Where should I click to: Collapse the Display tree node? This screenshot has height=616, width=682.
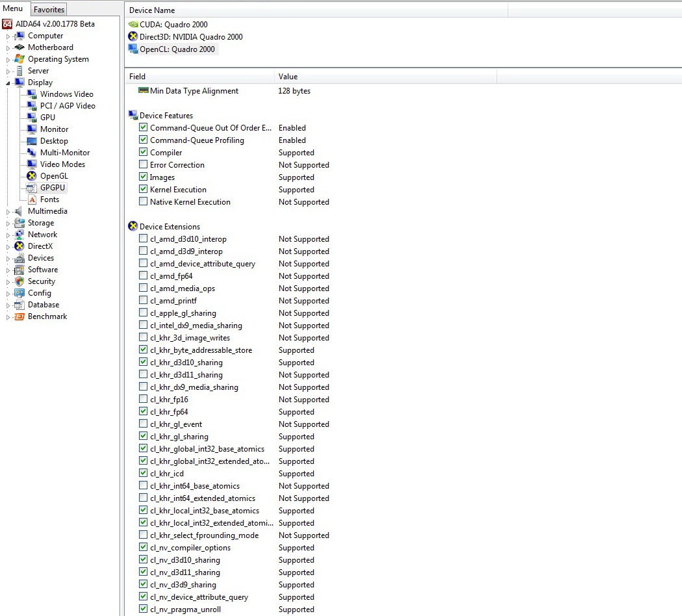point(8,83)
